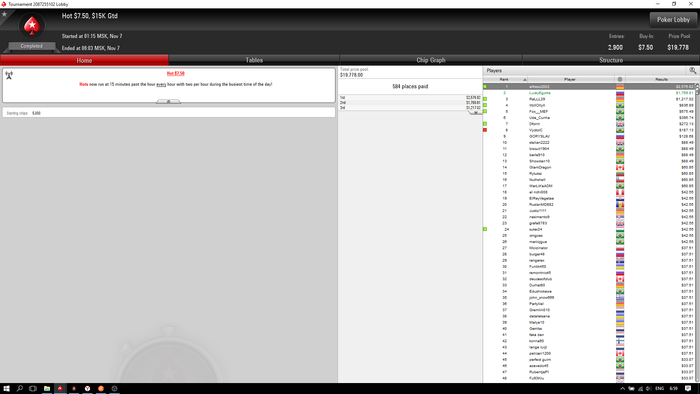The image size is (700, 394).
Task: Sort players by the country globe column
Action: click(x=620, y=79)
